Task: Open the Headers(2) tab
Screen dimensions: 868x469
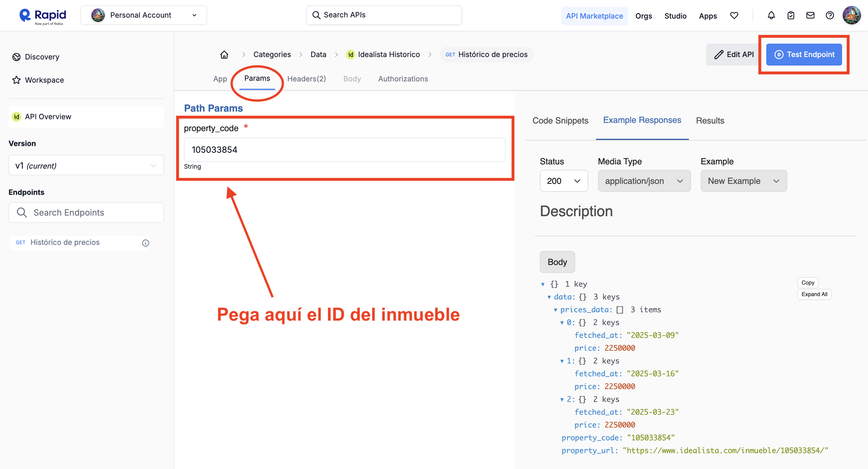Action: click(x=306, y=79)
